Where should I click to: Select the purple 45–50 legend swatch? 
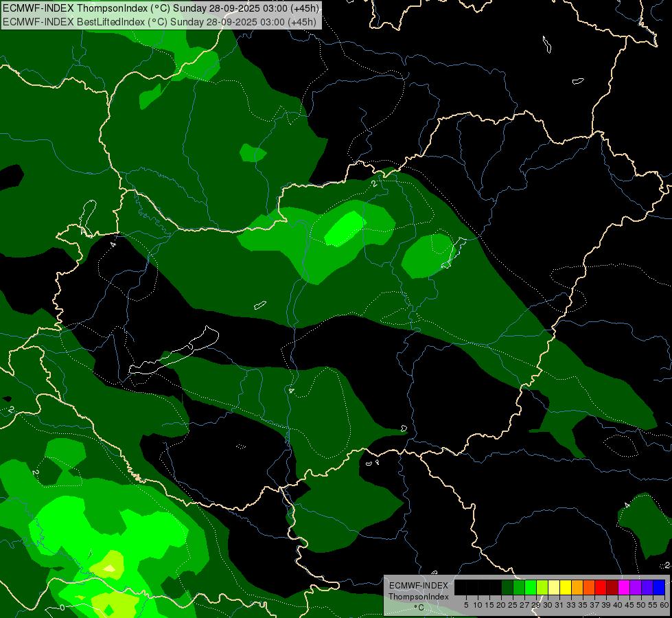[x=636, y=587]
